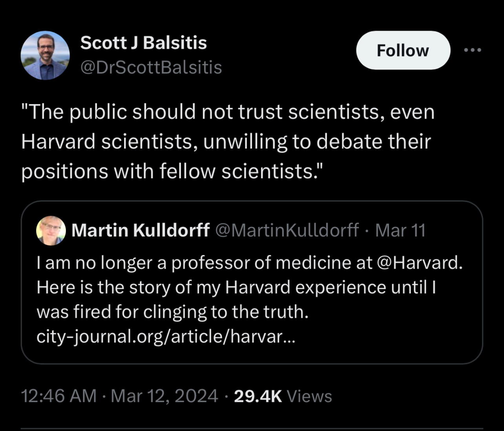Click "was fired for clinging to the truth" line
Screen dimensions: 504x431
172,312
